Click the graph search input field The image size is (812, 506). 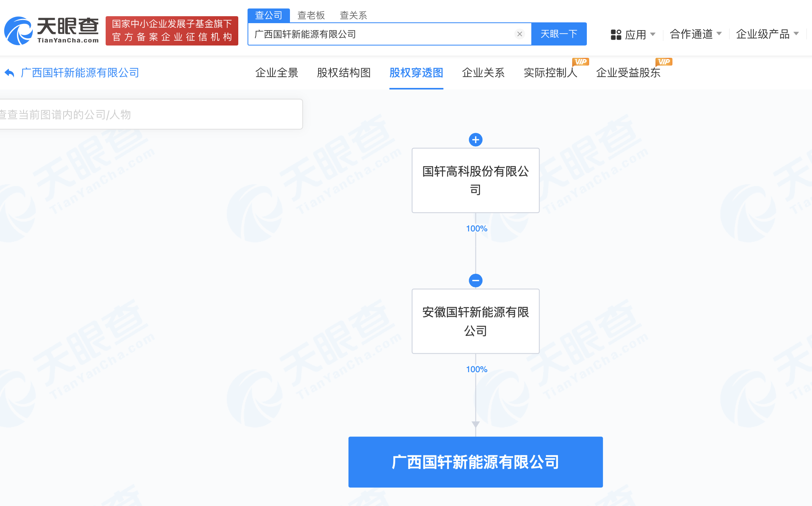[150, 114]
